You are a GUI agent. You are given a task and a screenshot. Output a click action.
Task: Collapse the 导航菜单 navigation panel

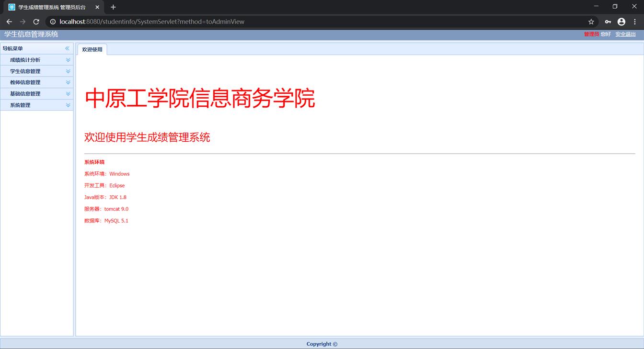(x=67, y=48)
